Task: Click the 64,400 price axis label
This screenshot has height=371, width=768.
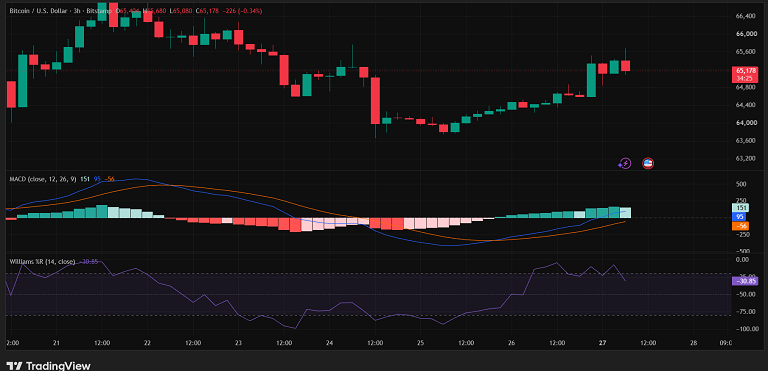Action: pos(745,105)
